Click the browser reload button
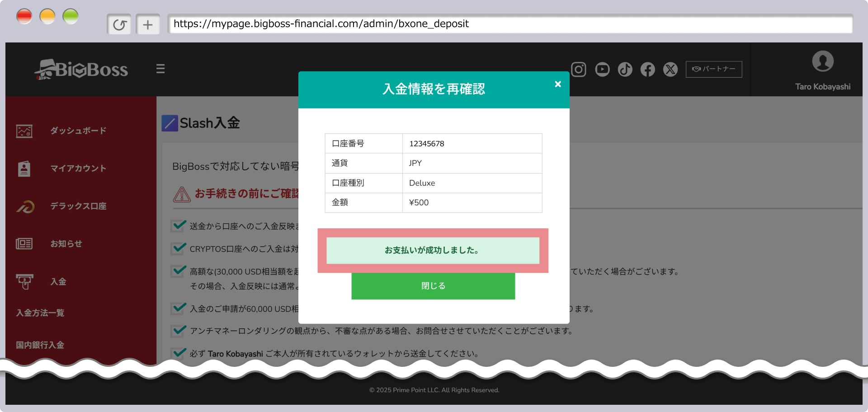Image resolution: width=868 pixels, height=412 pixels. tap(119, 24)
